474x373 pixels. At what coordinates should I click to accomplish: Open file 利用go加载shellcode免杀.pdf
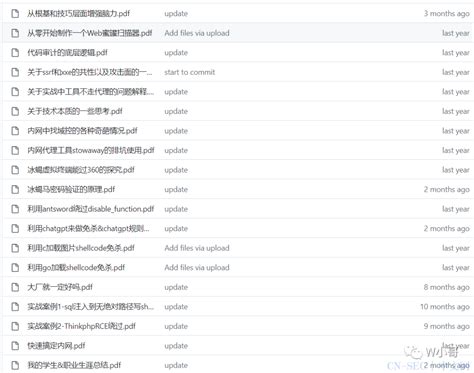pyautogui.click(x=76, y=268)
